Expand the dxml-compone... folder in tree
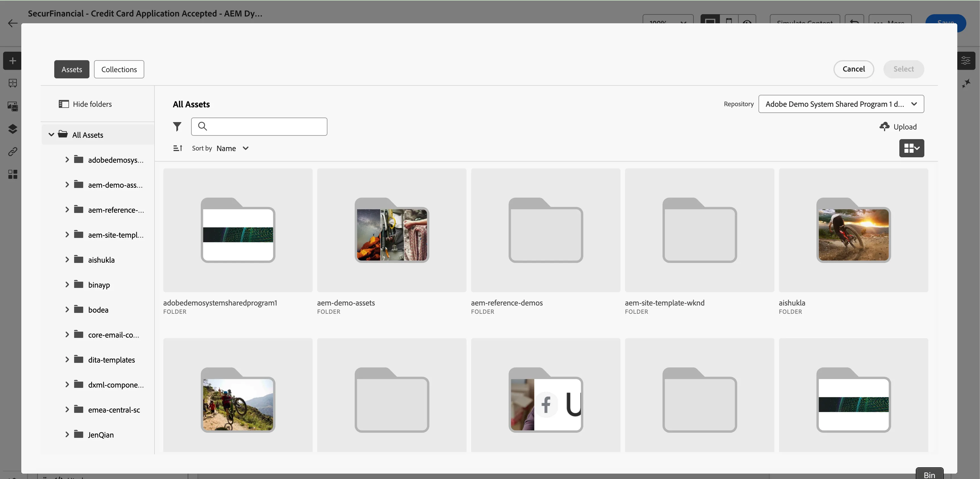 [67, 384]
